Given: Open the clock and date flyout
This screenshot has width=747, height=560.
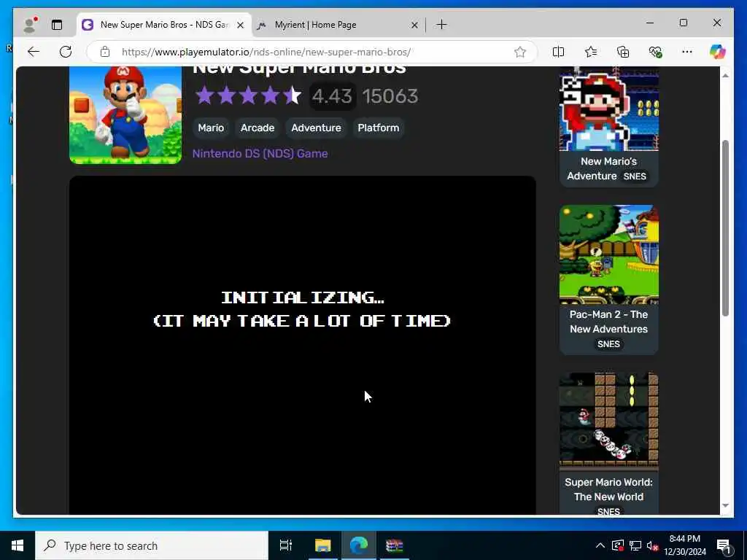Looking at the screenshot, I should [x=684, y=545].
